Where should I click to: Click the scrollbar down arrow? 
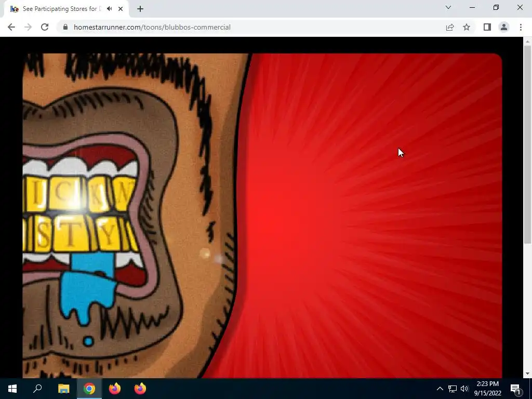pos(527,374)
